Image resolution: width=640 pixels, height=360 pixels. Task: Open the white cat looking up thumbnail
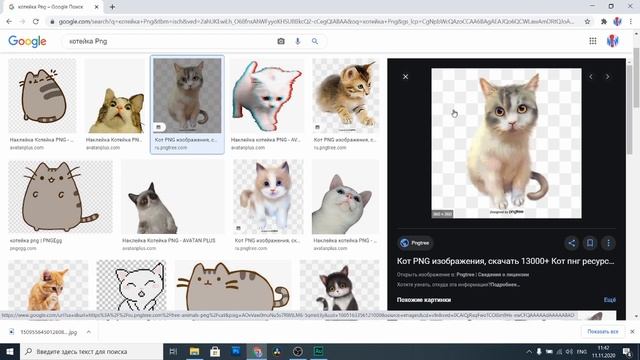[345, 196]
